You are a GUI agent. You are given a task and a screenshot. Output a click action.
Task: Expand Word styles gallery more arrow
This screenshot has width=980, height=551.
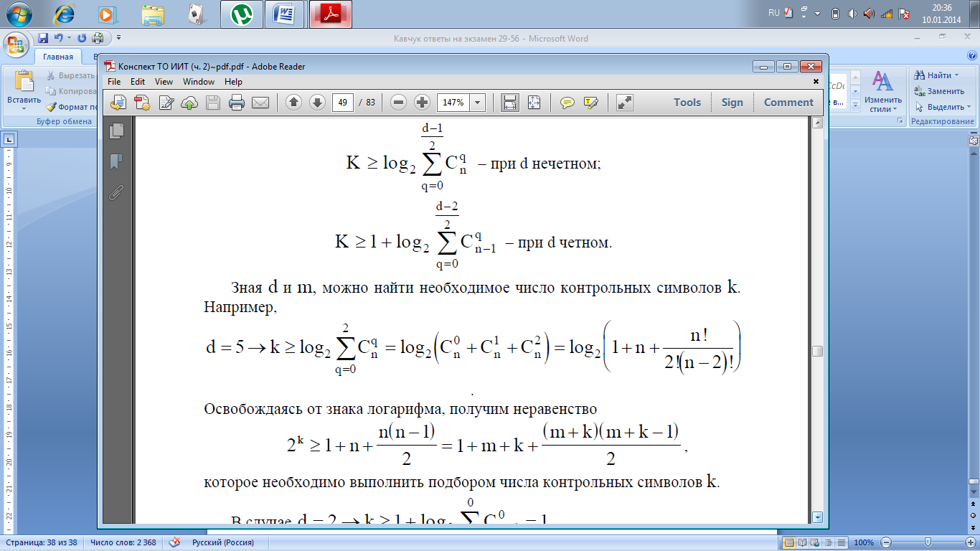[854, 106]
